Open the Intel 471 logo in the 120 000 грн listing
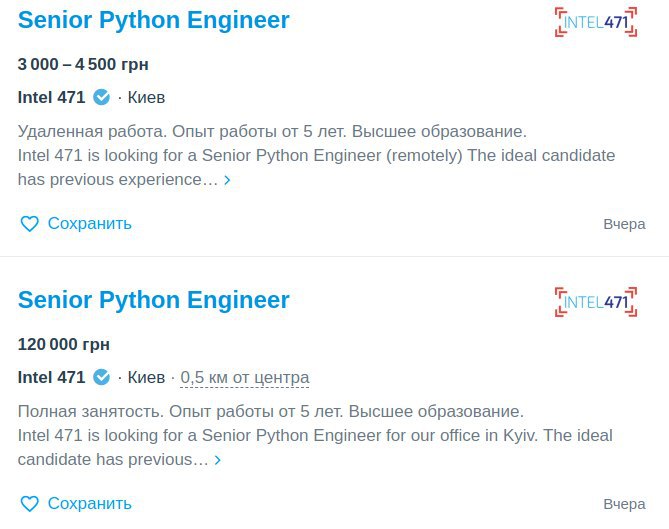 [x=596, y=302]
